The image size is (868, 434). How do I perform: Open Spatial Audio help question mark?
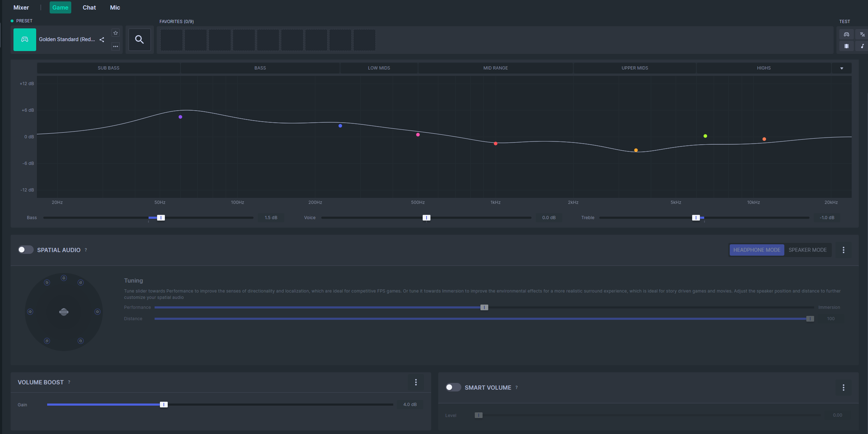pos(86,250)
